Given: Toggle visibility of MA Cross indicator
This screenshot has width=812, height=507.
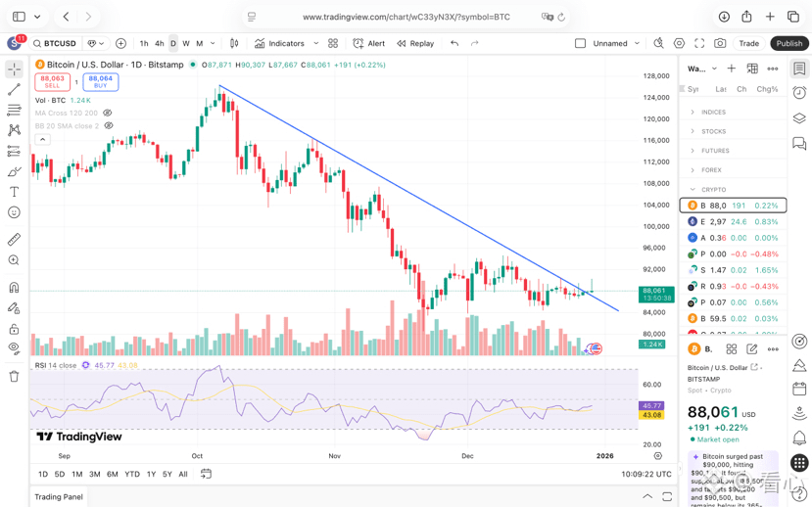Looking at the screenshot, I should 107,113.
